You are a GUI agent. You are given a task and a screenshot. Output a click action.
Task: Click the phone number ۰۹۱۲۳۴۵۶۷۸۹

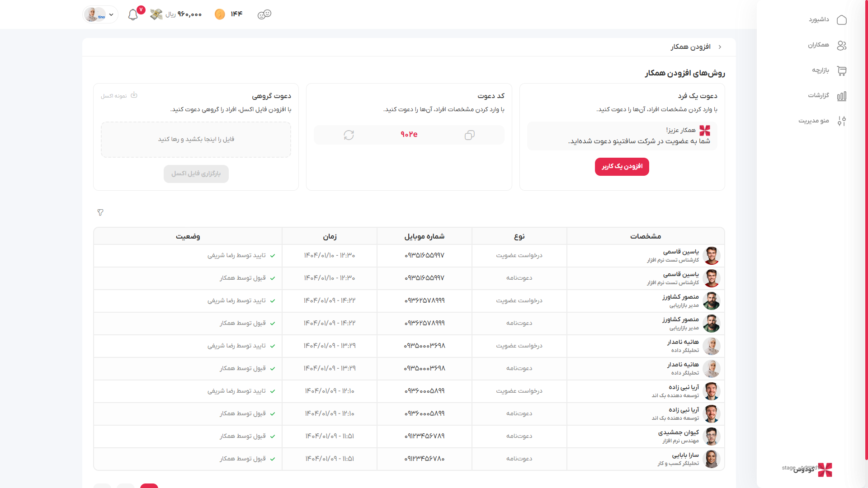[424, 436]
